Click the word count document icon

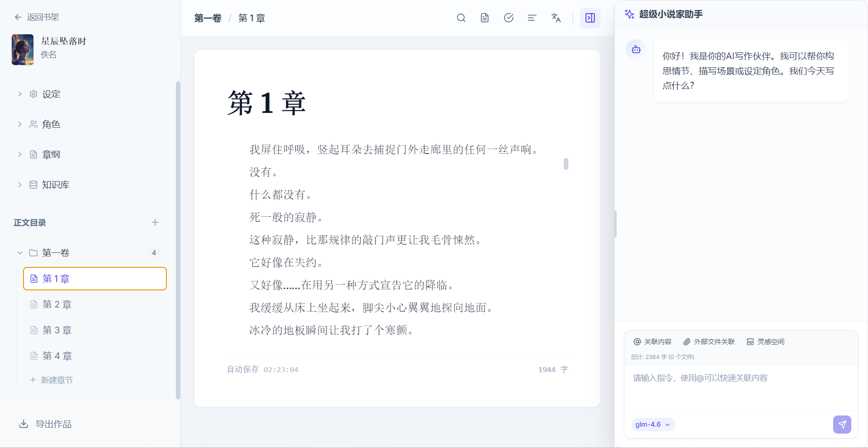484,18
